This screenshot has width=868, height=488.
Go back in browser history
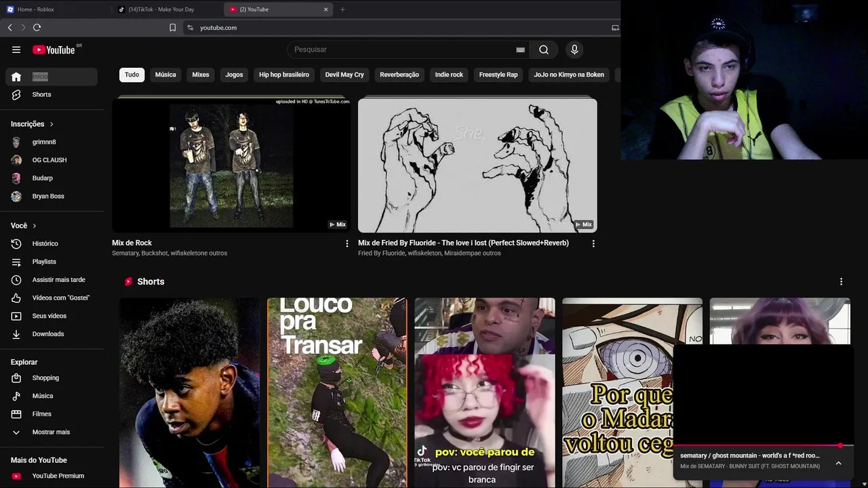9,28
